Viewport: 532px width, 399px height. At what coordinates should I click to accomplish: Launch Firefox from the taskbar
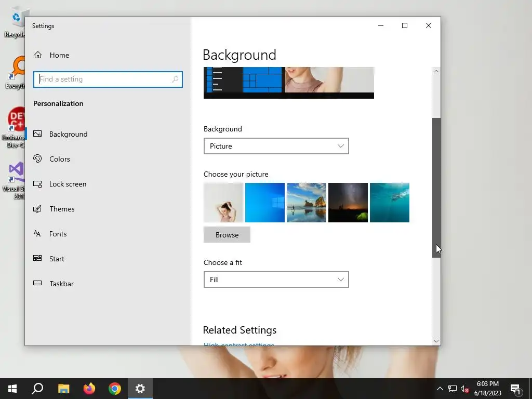pyautogui.click(x=89, y=389)
